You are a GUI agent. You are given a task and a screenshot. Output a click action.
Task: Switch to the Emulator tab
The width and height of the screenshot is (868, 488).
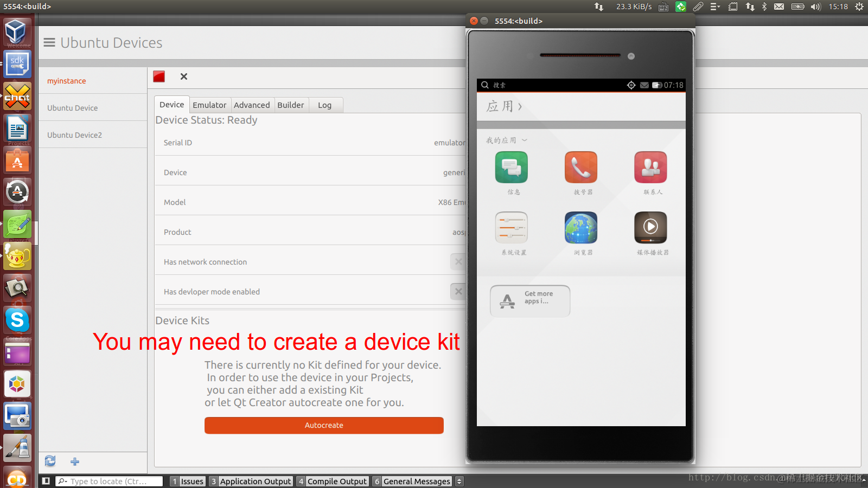coord(209,105)
